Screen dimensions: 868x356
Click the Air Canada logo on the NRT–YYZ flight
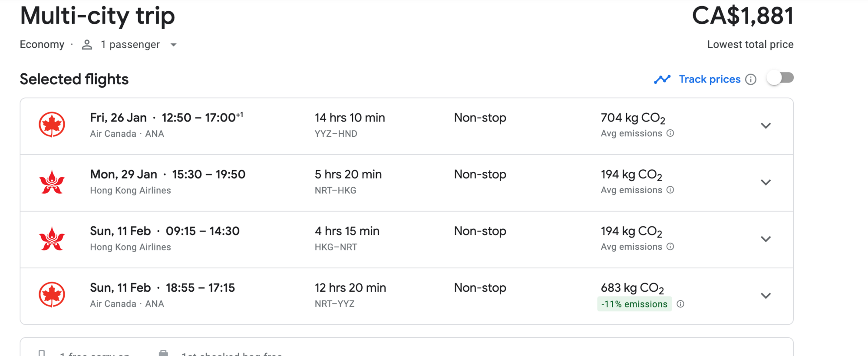point(52,295)
